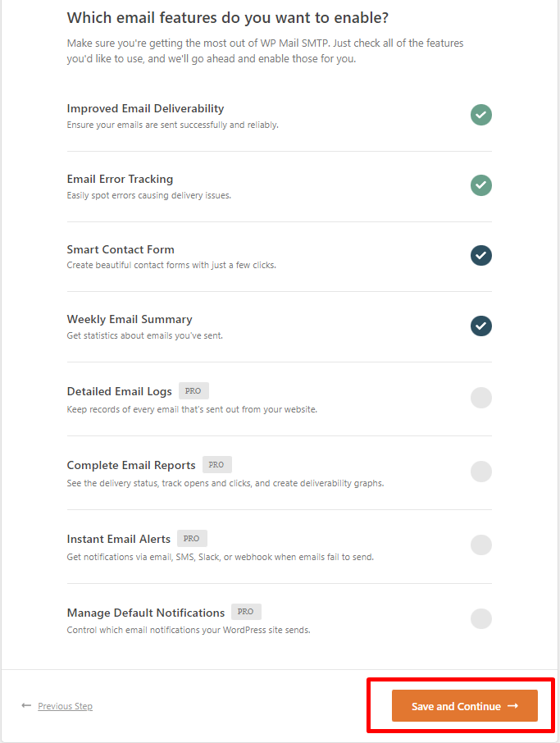Click the Weekly Email Summary label
560x743 pixels.
tap(130, 319)
